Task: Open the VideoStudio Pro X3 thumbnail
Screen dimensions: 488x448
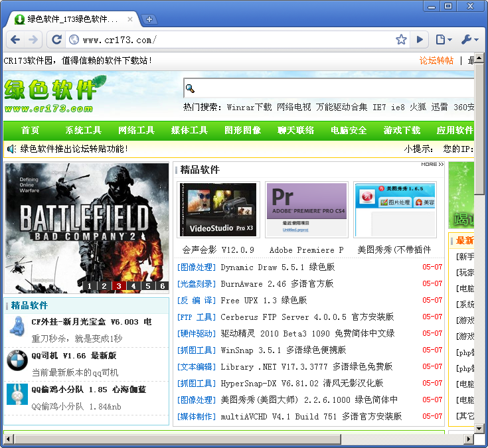Action: point(218,210)
